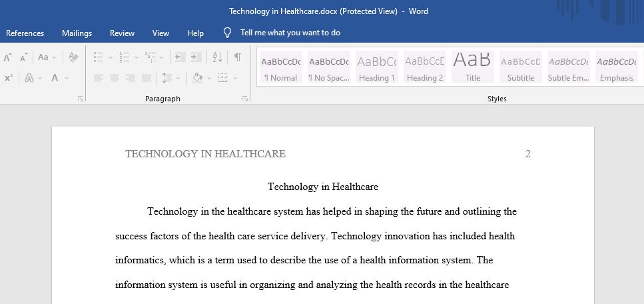This screenshot has width=644, height=304.
Task: Apply Heading 2 style
Action: click(x=425, y=67)
